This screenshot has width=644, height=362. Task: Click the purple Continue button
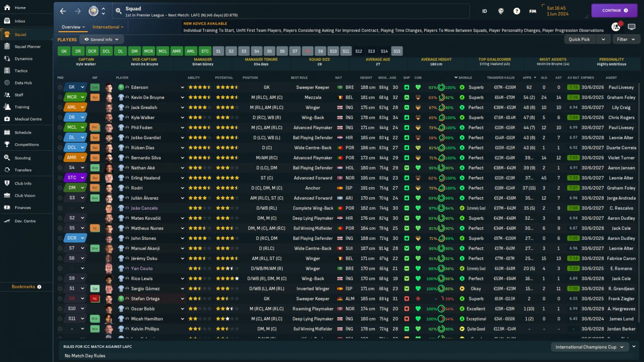tap(614, 11)
